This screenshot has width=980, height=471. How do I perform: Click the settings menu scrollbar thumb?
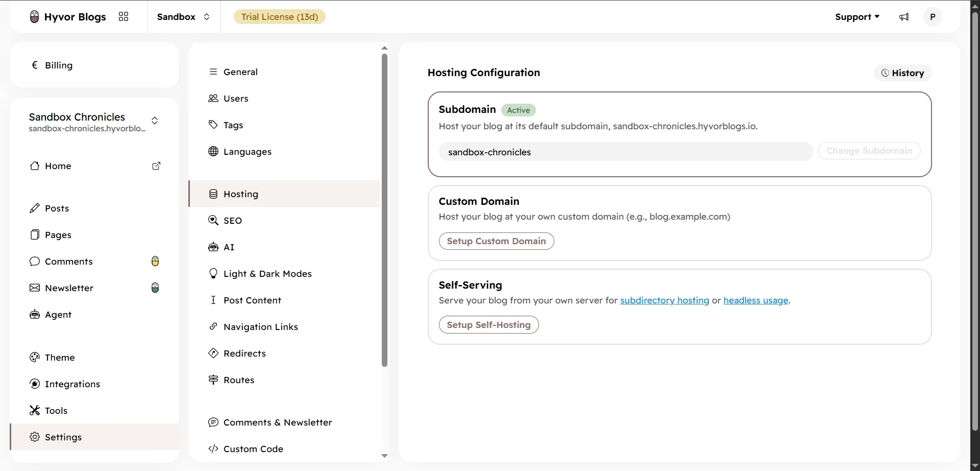tap(384, 210)
